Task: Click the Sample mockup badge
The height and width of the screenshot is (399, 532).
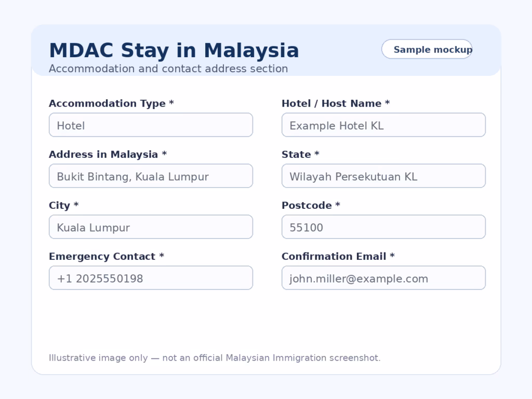Action: [427, 49]
